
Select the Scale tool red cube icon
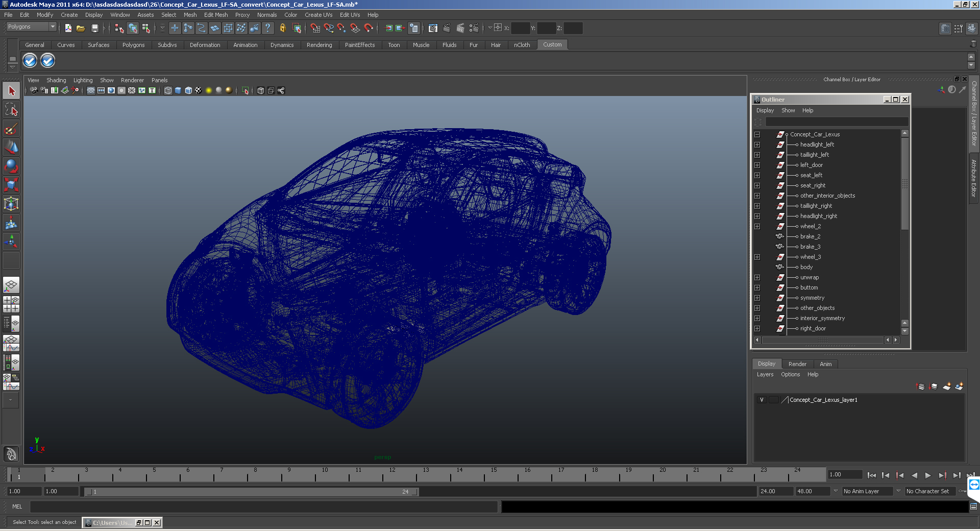11,184
